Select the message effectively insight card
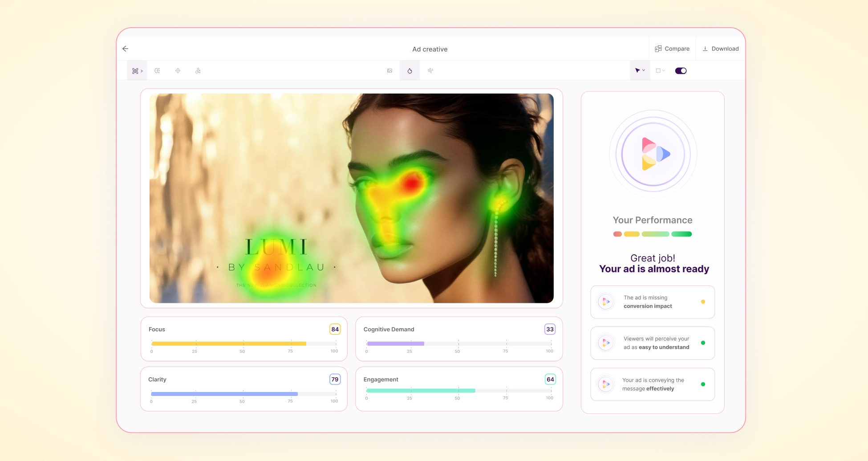Image resolution: width=868 pixels, height=461 pixels. (x=652, y=384)
